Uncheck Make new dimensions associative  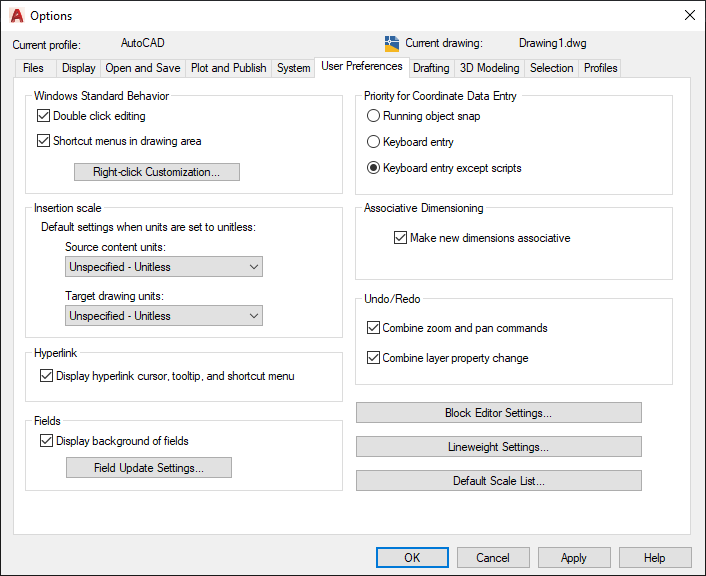pyautogui.click(x=401, y=238)
